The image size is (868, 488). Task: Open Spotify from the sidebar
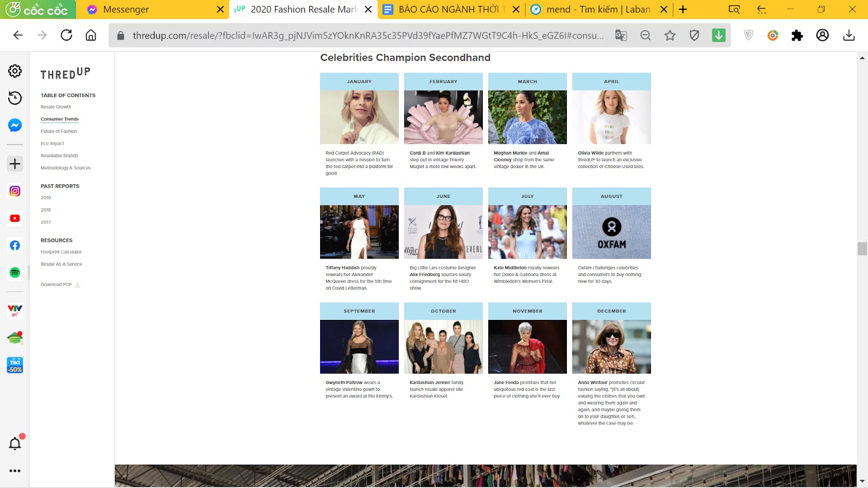click(x=15, y=272)
